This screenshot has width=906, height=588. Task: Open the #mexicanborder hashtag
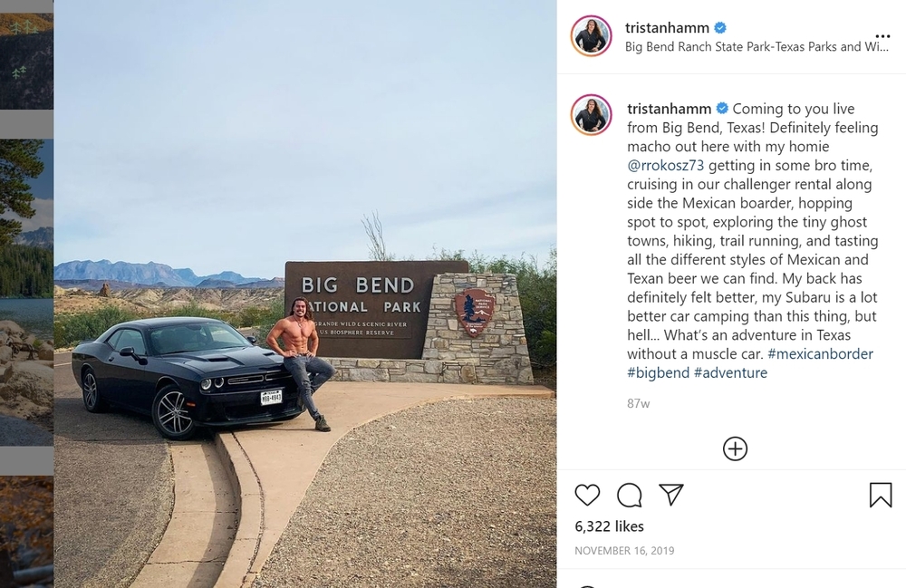coord(821,353)
